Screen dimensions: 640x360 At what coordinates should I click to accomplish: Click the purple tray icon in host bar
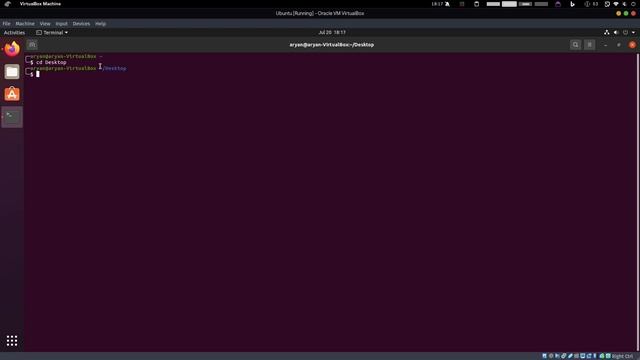558,4
